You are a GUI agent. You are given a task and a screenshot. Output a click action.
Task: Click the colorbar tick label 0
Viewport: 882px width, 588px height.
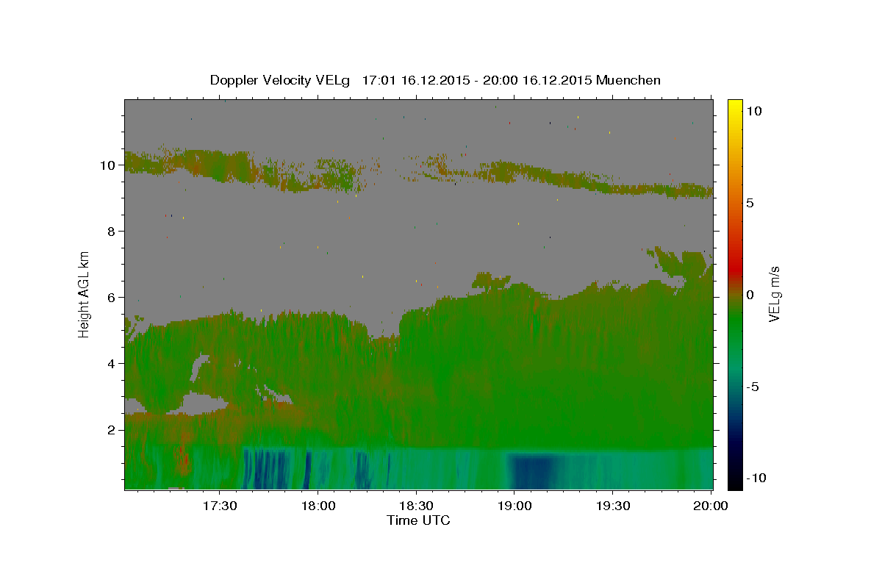point(750,295)
